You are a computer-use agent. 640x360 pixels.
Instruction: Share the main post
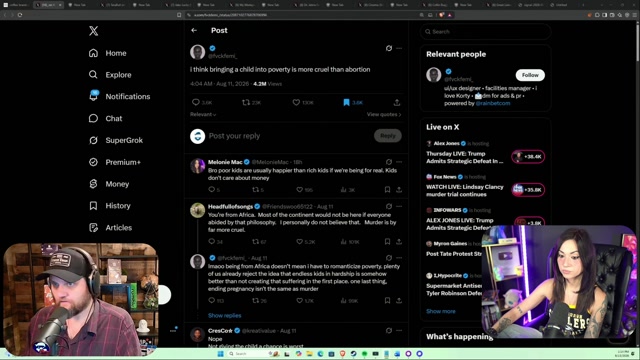397,102
